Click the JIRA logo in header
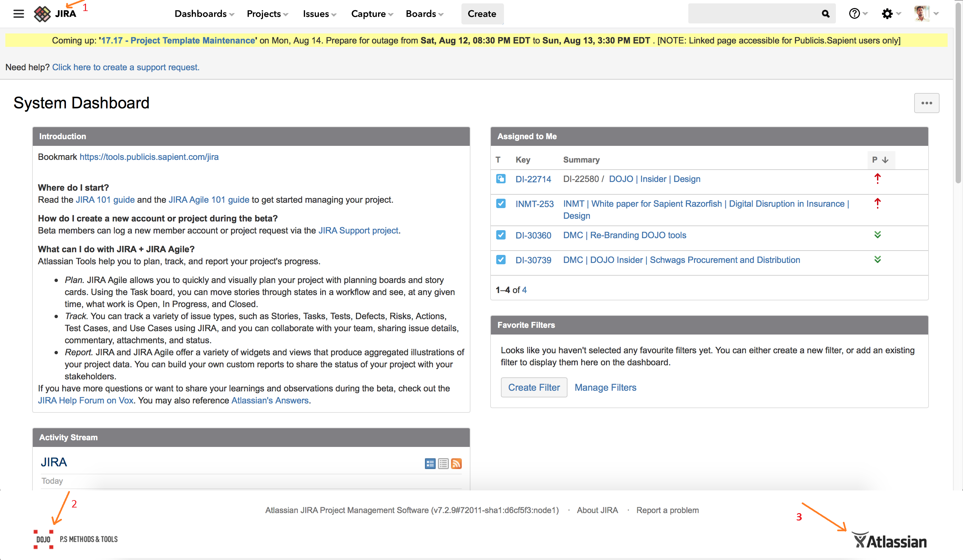The height and width of the screenshot is (560, 963). pyautogui.click(x=55, y=14)
